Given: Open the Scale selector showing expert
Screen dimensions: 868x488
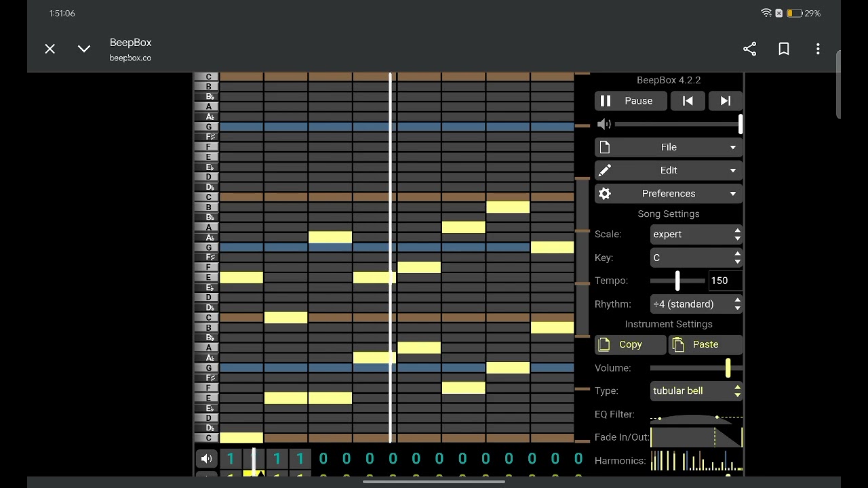Looking at the screenshot, I should (696, 235).
